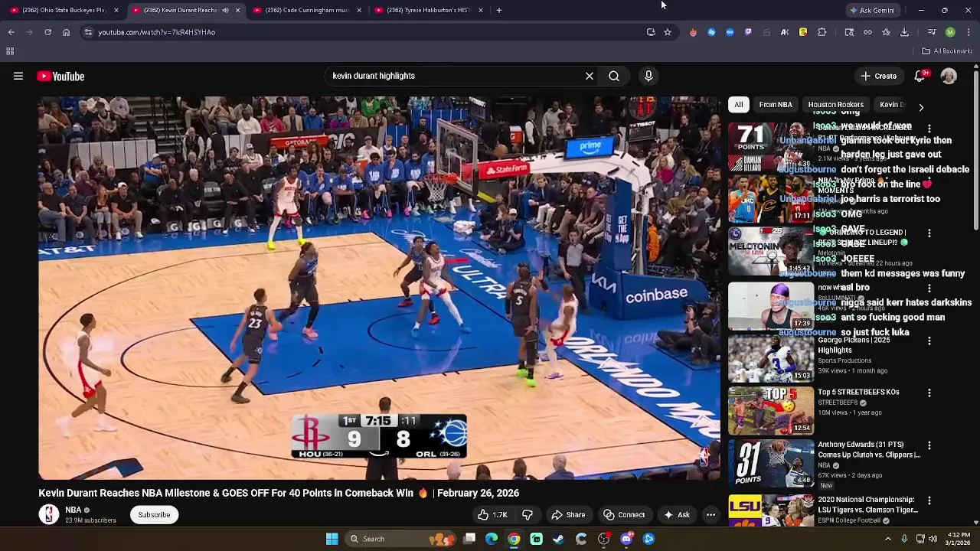The image size is (980, 551).
Task: Open a new browser tab
Action: coord(499,10)
